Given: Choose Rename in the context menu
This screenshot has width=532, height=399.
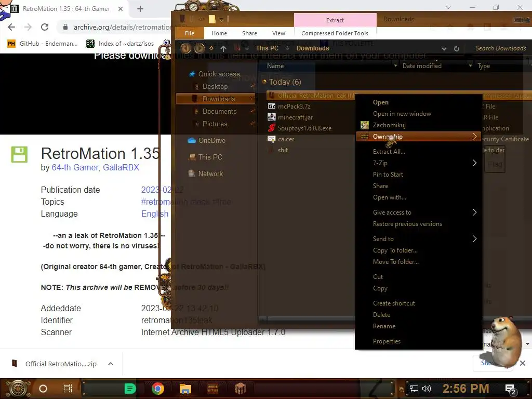Looking at the screenshot, I should pyautogui.click(x=384, y=326).
